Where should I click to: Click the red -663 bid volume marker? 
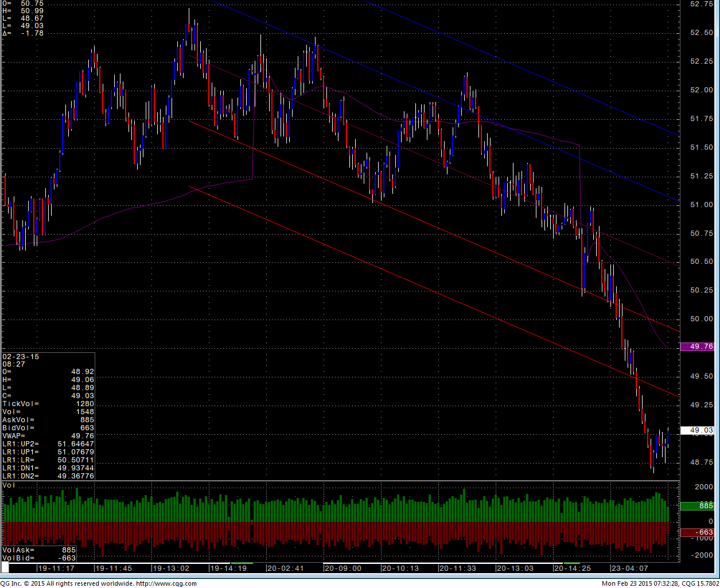697,532
